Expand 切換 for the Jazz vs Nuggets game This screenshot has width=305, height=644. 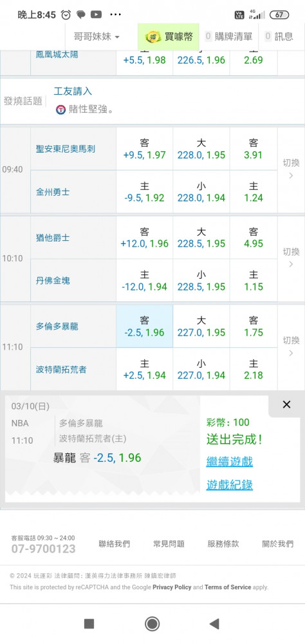tap(291, 258)
